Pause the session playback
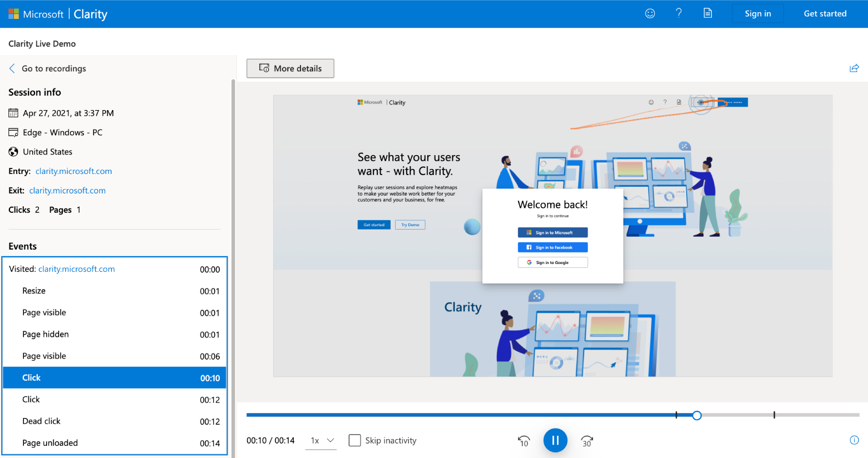 click(x=555, y=440)
